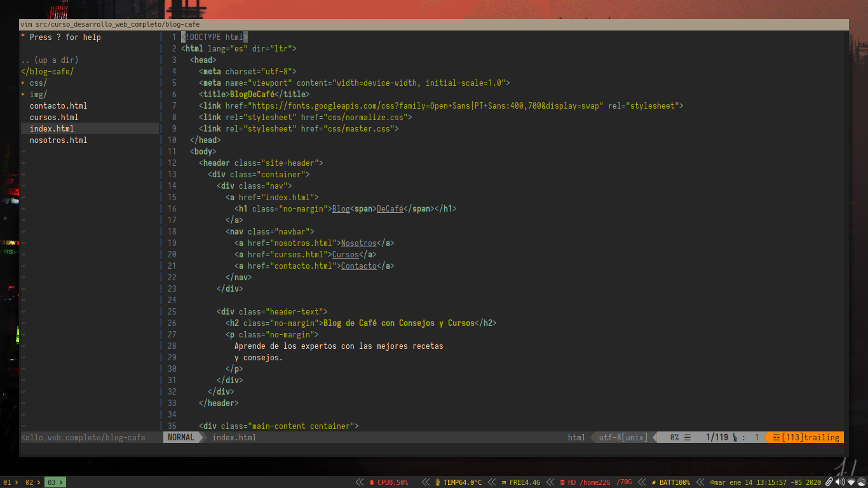
Task: Click the CPU8.50% text in bar
Action: click(x=393, y=482)
